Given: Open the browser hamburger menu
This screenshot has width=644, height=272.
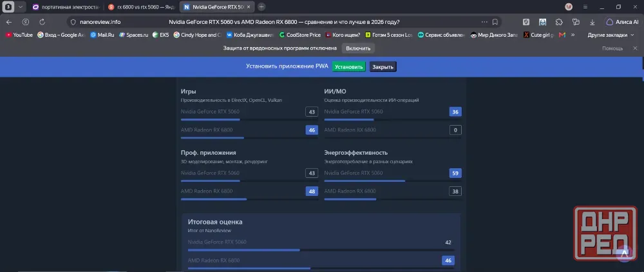Looking at the screenshot, I should click(585, 7).
